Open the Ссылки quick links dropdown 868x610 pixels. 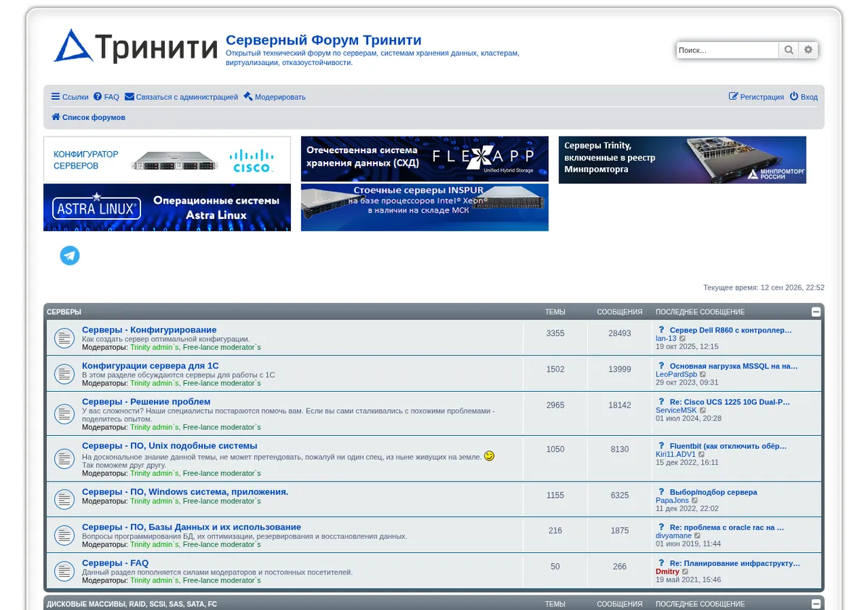(x=69, y=97)
